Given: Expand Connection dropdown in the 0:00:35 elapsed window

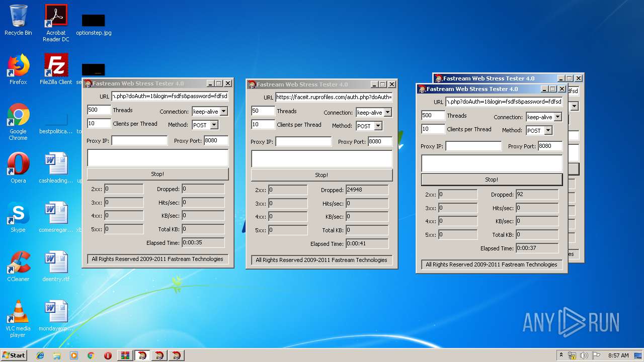Looking at the screenshot, I should [x=224, y=112].
